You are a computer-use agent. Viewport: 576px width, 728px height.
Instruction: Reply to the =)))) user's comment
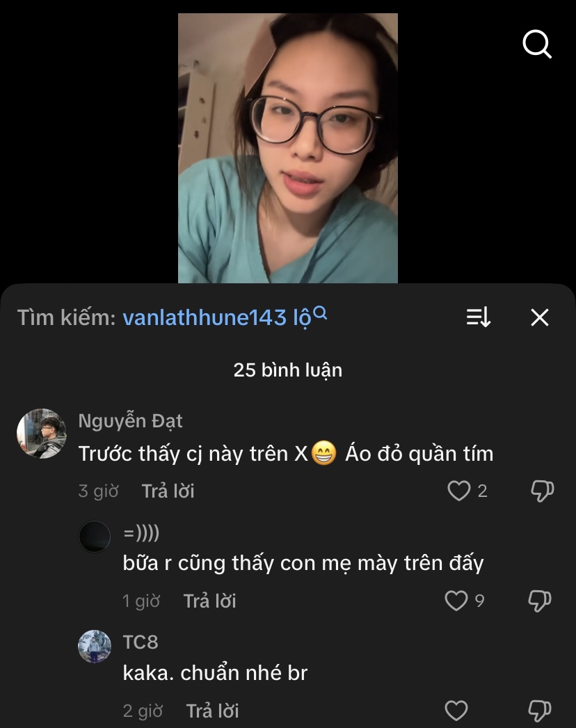209,601
